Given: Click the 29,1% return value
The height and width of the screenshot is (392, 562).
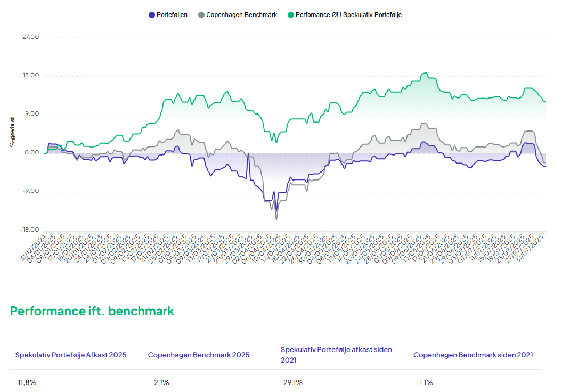Looking at the screenshot, I should point(292,382).
